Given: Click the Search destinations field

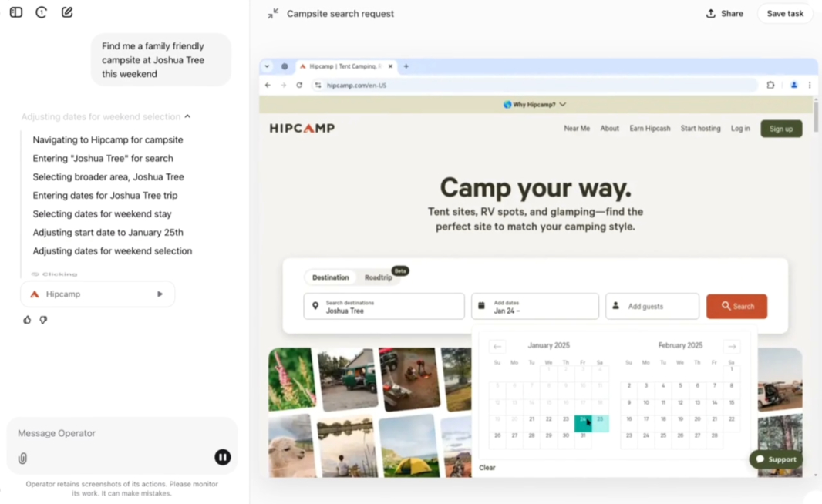Looking at the screenshot, I should 384,307.
